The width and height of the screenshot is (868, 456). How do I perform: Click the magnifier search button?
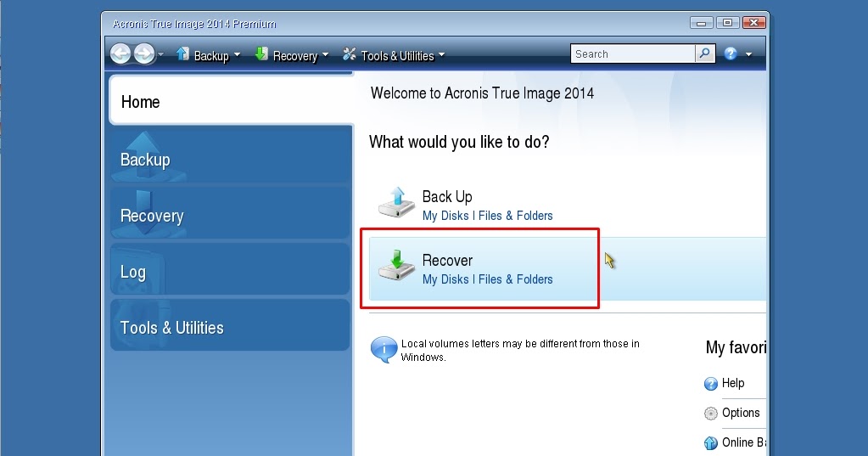tap(705, 53)
